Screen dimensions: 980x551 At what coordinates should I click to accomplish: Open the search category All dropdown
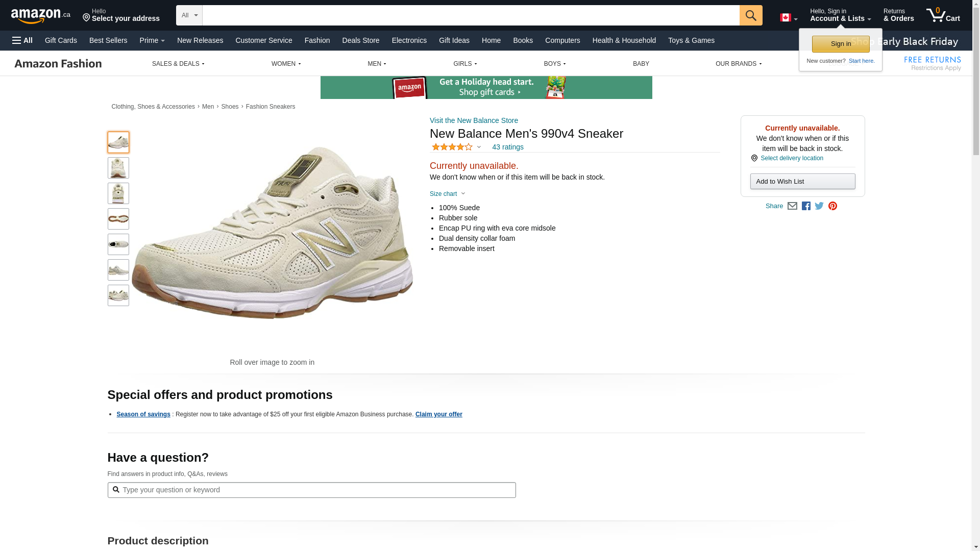click(x=189, y=15)
